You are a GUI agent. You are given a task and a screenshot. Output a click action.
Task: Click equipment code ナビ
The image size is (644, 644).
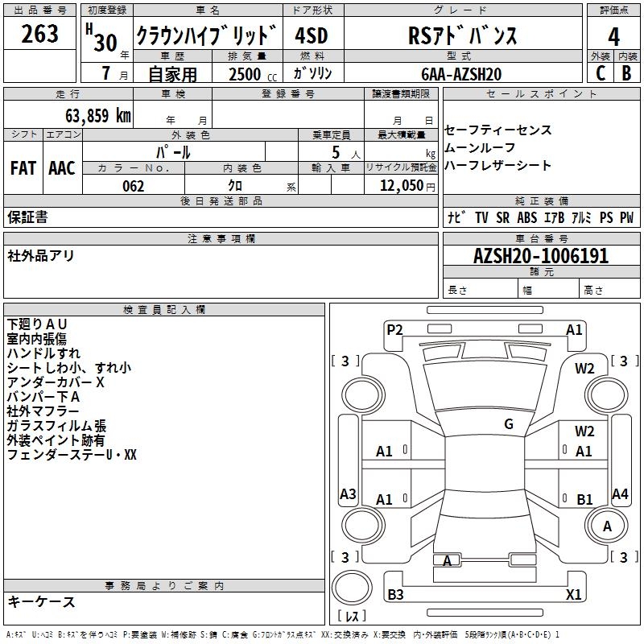(456, 217)
